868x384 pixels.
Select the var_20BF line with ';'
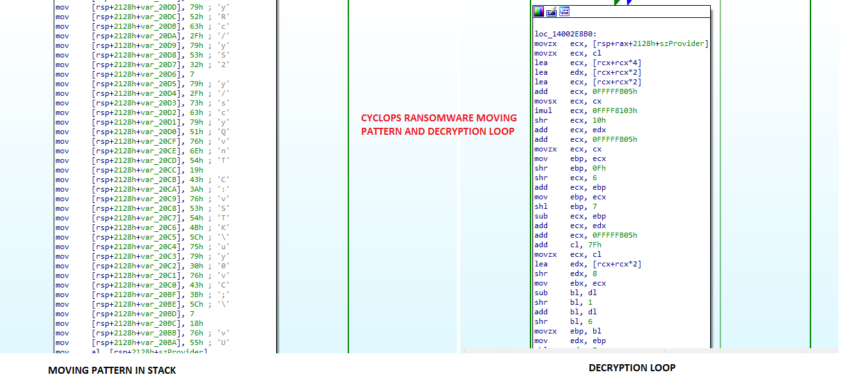(143, 295)
